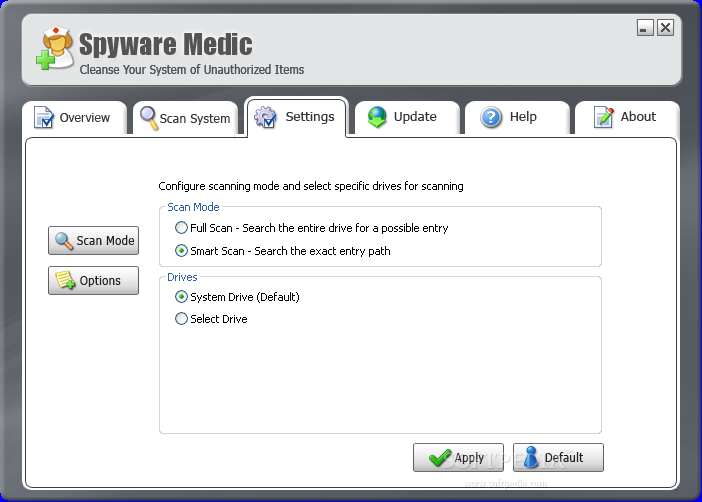The width and height of the screenshot is (702, 502).
Task: Apply the current settings
Action: [x=458, y=457]
